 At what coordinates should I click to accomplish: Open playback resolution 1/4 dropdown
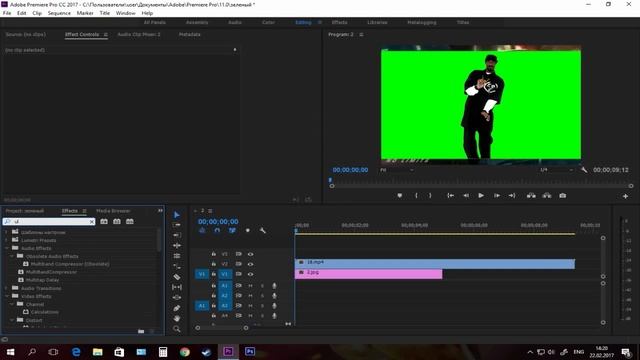[x=557, y=170]
